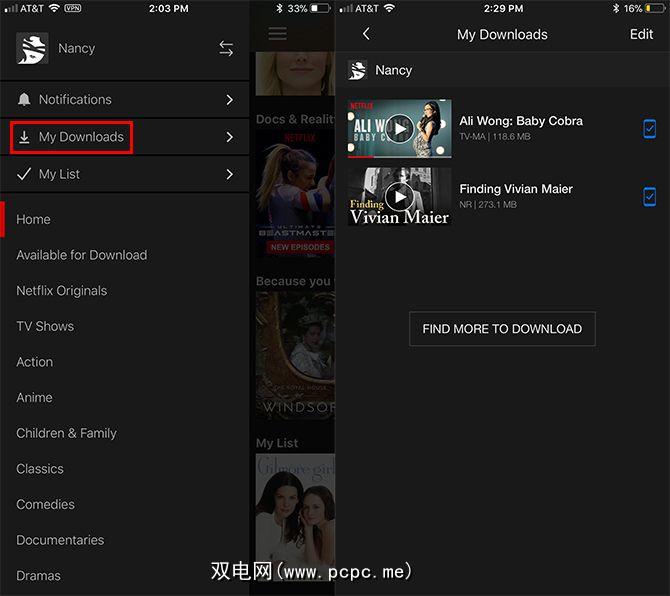Select the Action category
Image resolution: width=670 pixels, height=596 pixels.
(x=35, y=362)
